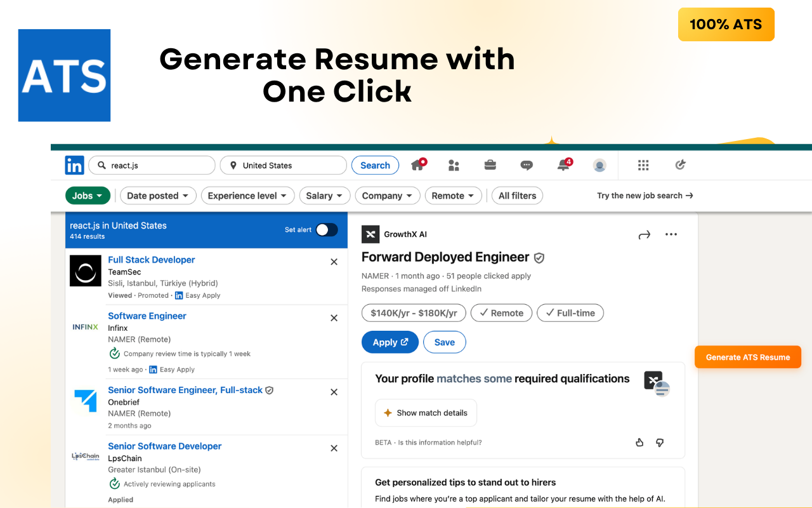Viewport: 812px width, 508px height.
Task: Click Show match details button
Action: tap(426, 413)
